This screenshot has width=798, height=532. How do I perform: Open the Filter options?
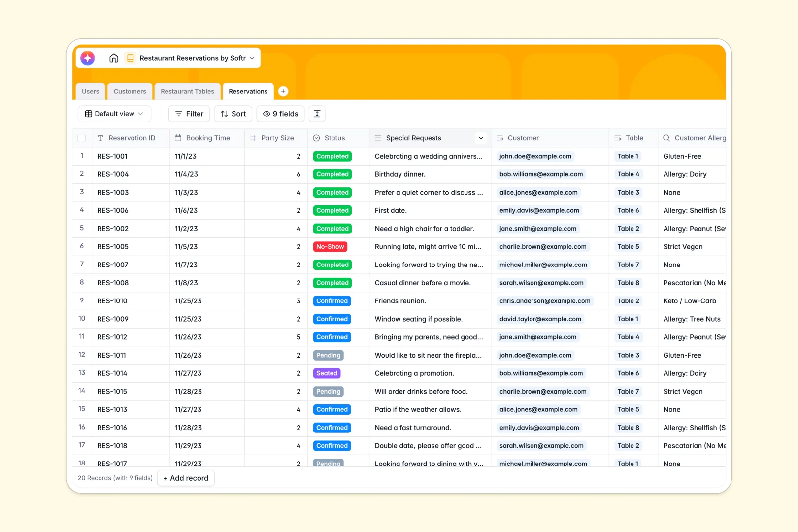tap(189, 114)
